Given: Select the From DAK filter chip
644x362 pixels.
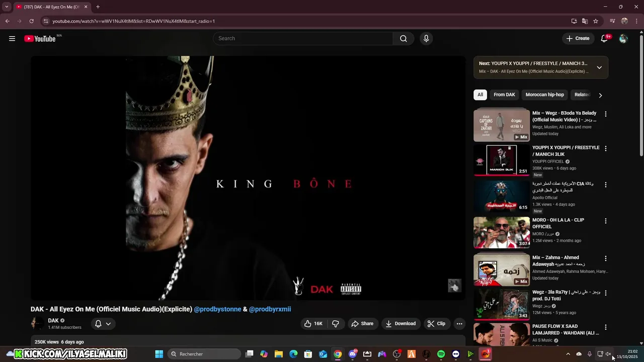Looking at the screenshot, I should (x=504, y=95).
